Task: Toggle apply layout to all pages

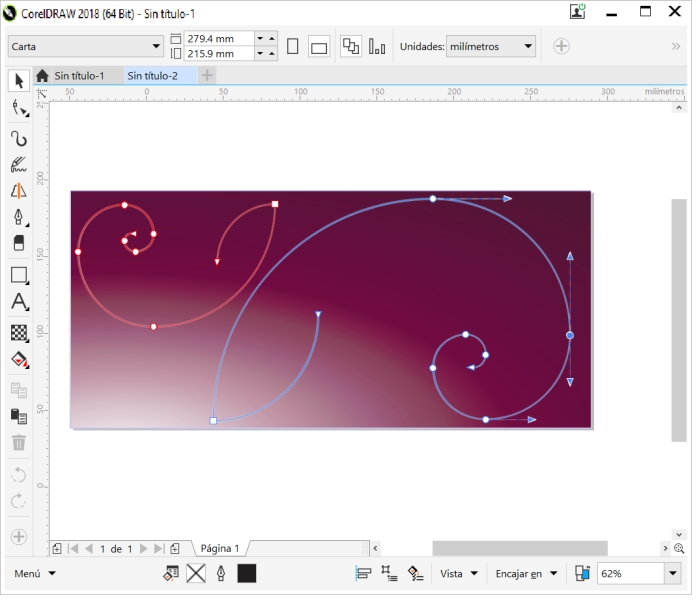Action: [x=351, y=46]
